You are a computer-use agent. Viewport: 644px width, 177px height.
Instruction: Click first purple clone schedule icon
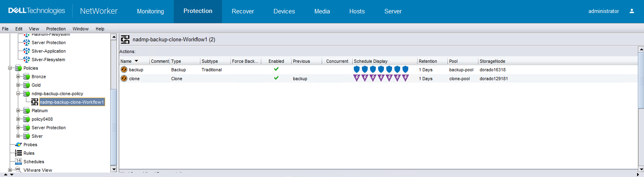(357, 78)
